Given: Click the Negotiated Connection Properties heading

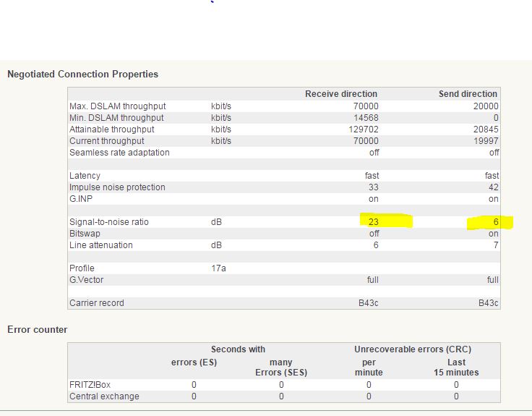Looking at the screenshot, I should pos(82,75).
